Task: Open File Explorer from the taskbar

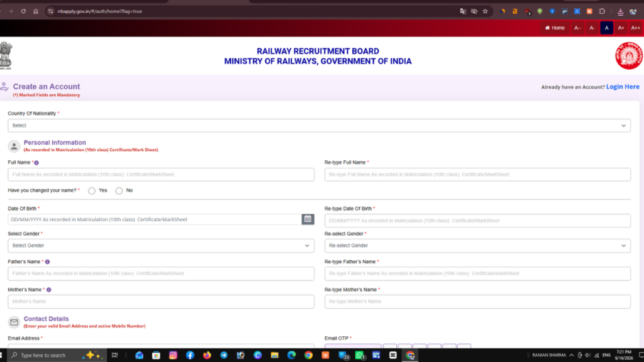Action: point(274,355)
